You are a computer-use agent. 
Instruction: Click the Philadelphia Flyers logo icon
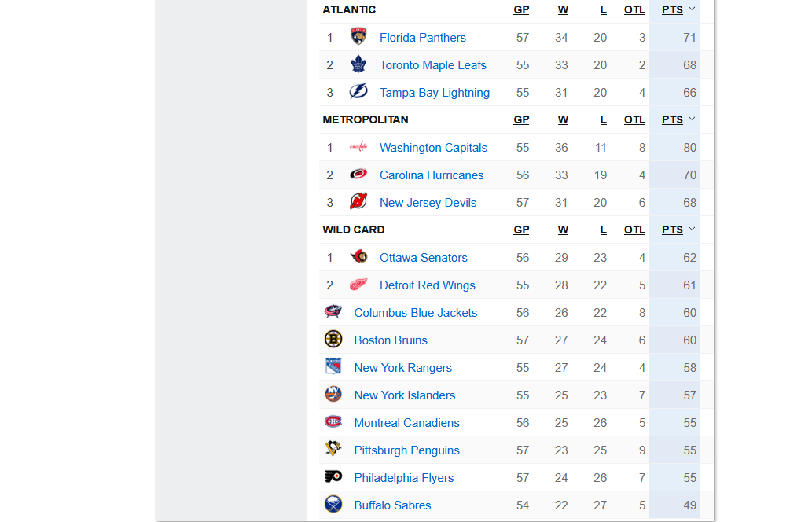click(333, 476)
